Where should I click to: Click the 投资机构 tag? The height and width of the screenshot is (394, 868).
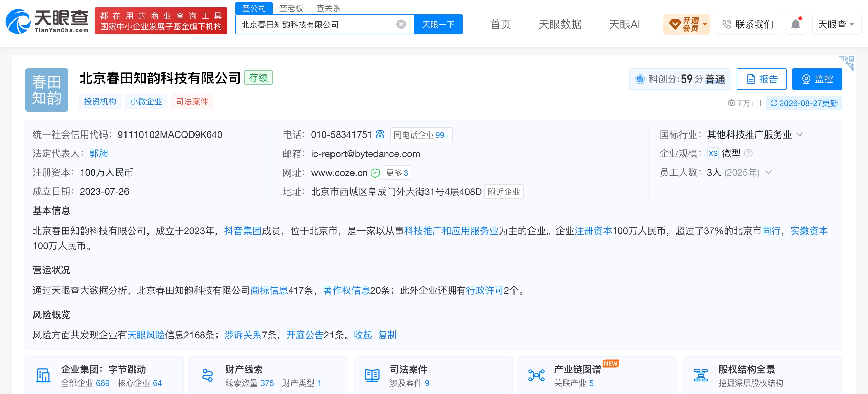(x=100, y=101)
